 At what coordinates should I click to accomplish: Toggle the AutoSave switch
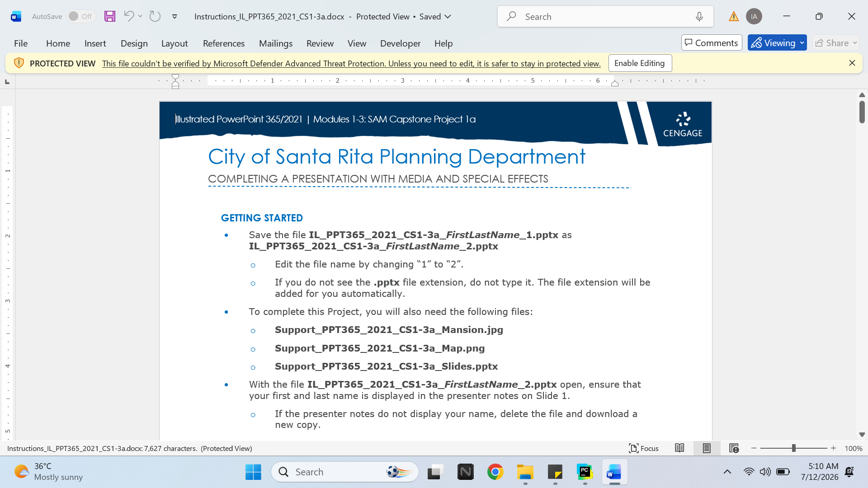81,16
